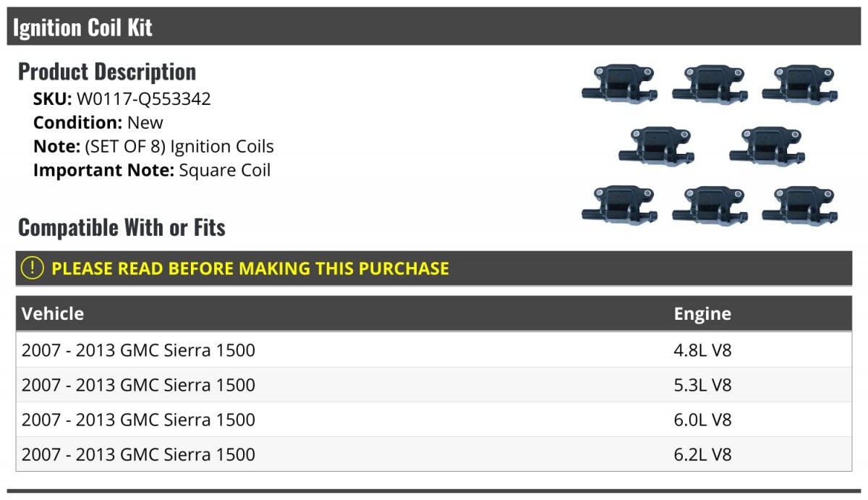
Task: Select the GMC Sierra 1500 6.2L V8 row
Action: coord(434,454)
